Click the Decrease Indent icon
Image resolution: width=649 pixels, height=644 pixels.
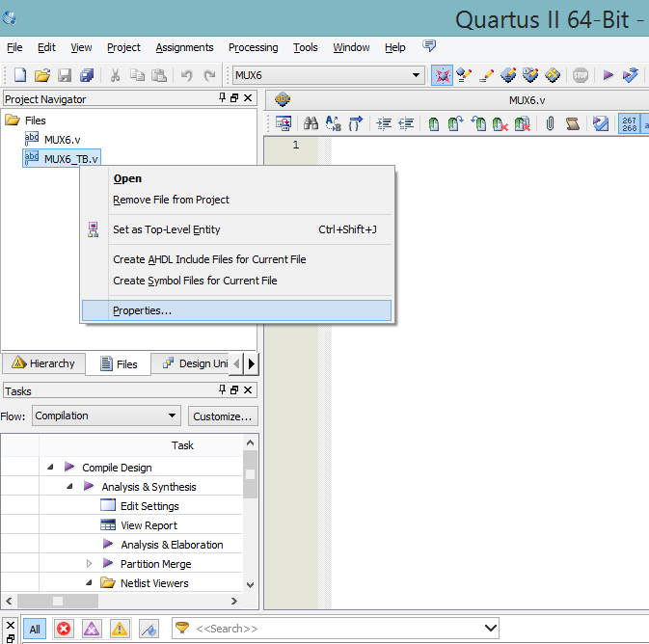coord(406,123)
